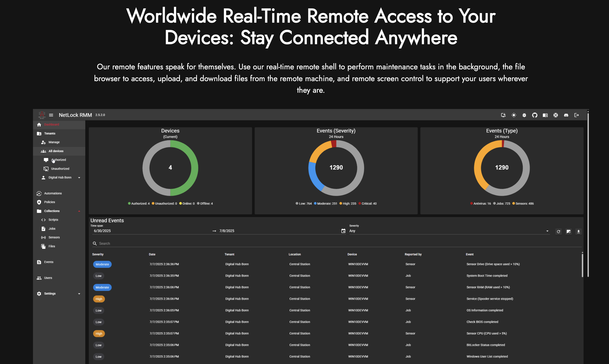Open Automations in the sidebar
Screen dimensions: 609x364
[53, 193]
